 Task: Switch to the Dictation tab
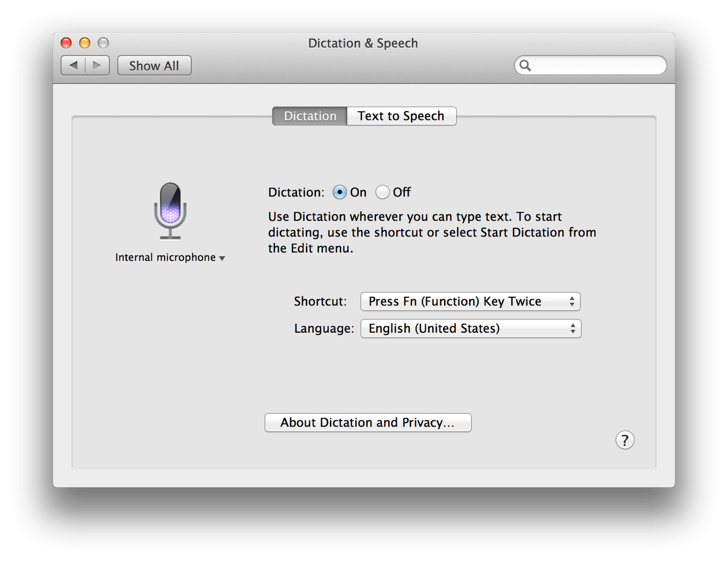click(310, 116)
